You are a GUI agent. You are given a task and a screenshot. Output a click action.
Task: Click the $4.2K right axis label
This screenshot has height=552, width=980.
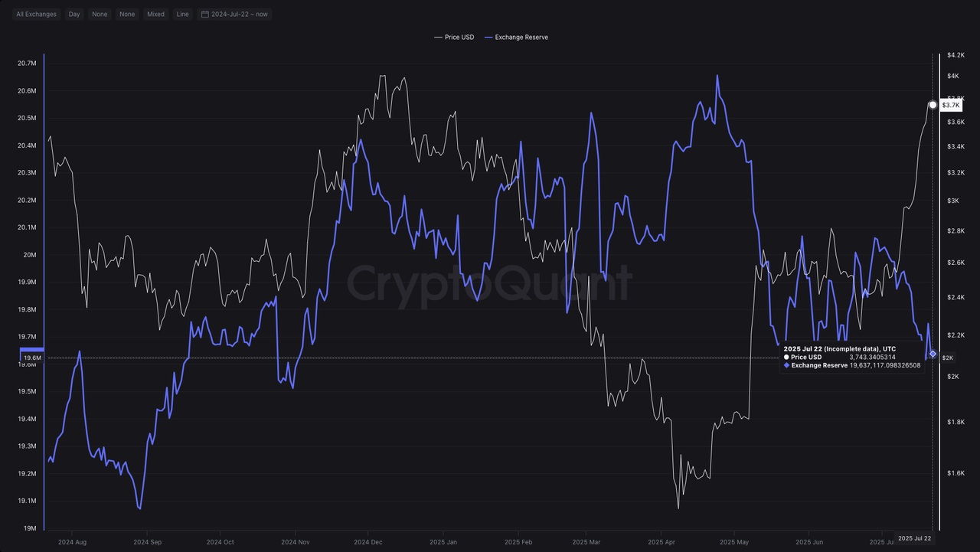click(956, 55)
